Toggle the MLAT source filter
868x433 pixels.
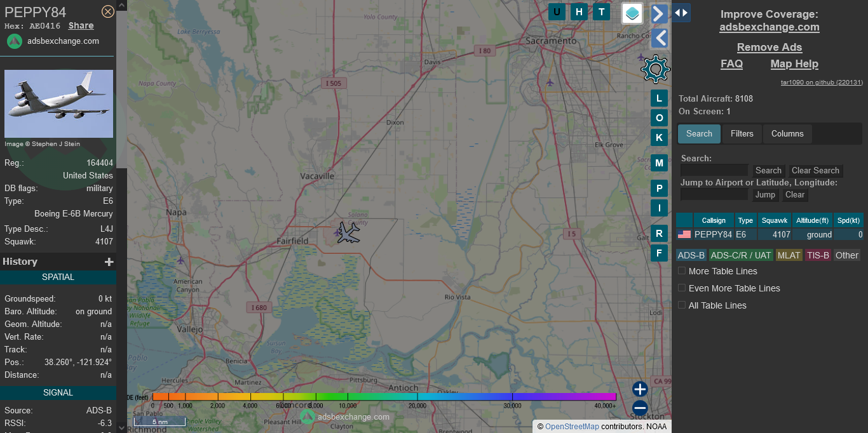tap(789, 255)
